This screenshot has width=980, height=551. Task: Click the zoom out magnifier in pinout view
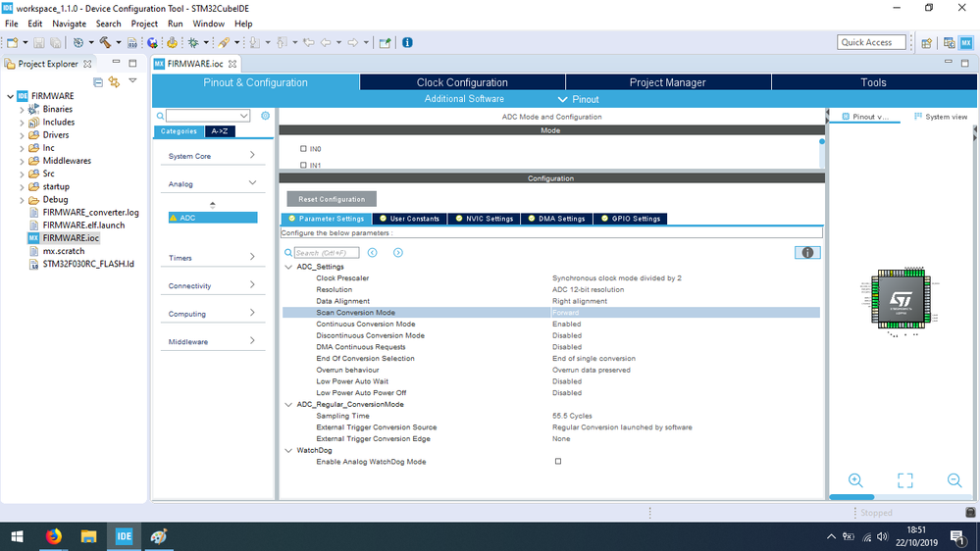coord(954,479)
